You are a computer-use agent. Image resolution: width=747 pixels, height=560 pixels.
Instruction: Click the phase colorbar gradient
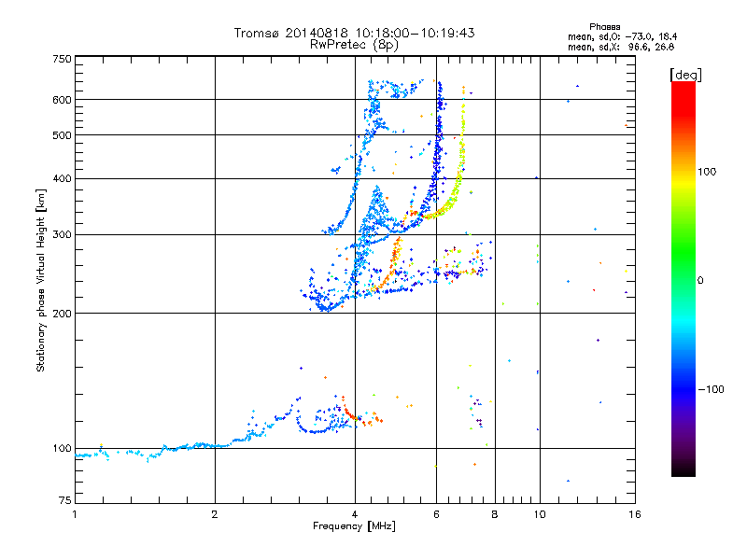pyautogui.click(x=684, y=278)
